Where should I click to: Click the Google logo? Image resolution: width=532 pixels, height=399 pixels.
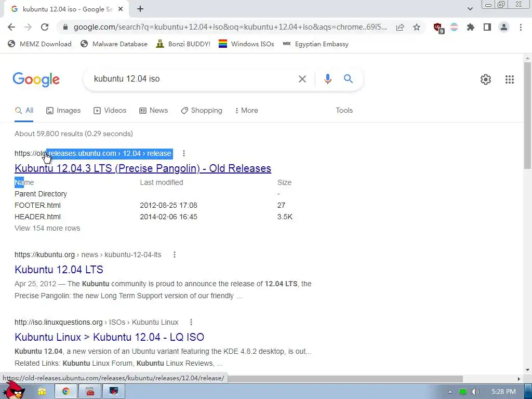tap(36, 79)
